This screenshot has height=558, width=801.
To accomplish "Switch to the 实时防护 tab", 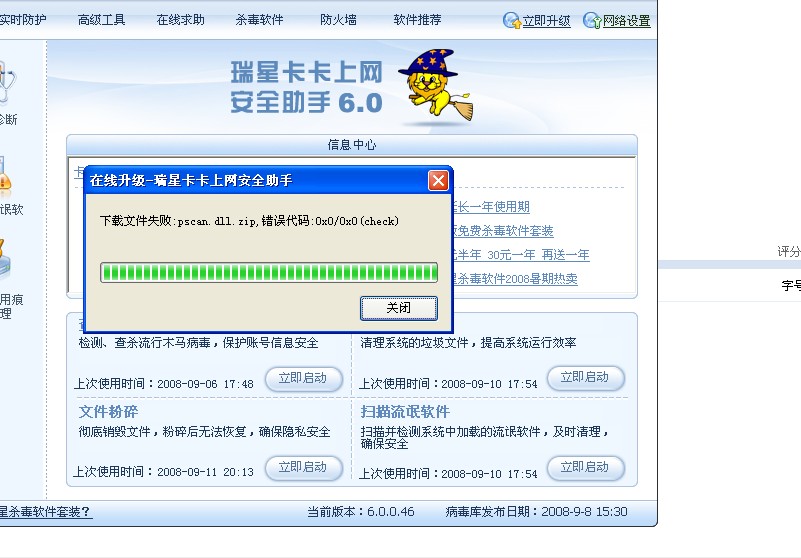I will click(22, 20).
